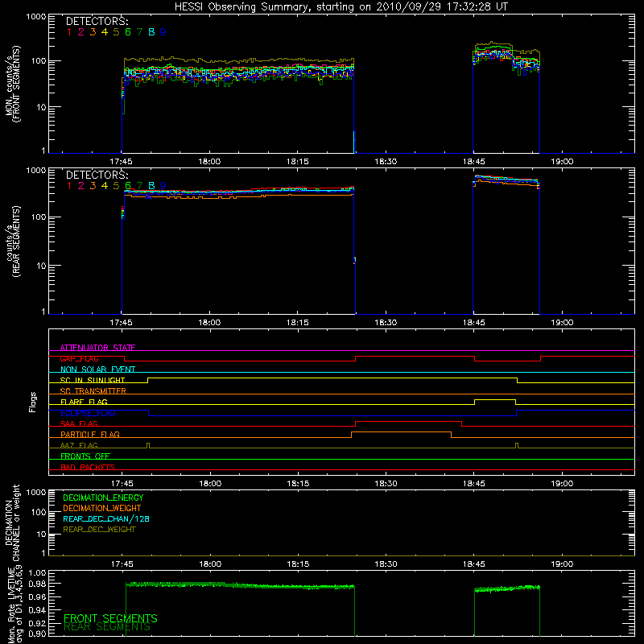Click the 18:45 tick label under the rear segments plot
Viewport: 644px width, 644px height.
coord(473,323)
